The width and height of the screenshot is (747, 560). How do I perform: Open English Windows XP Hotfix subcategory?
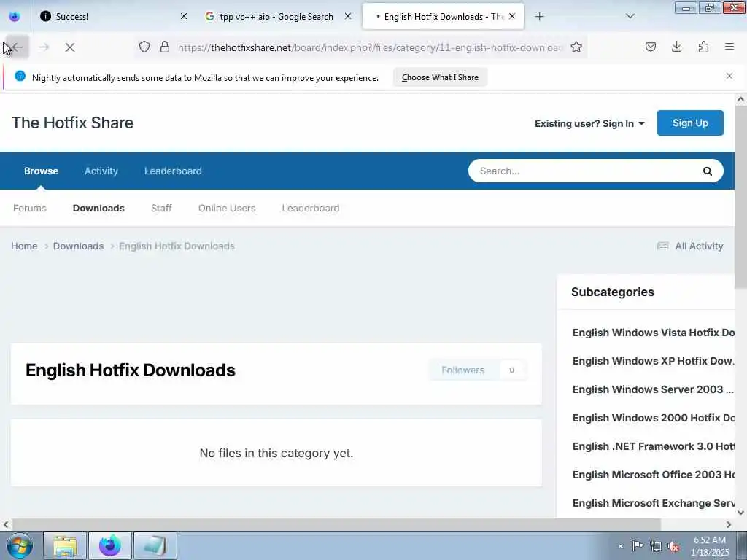coord(653,361)
